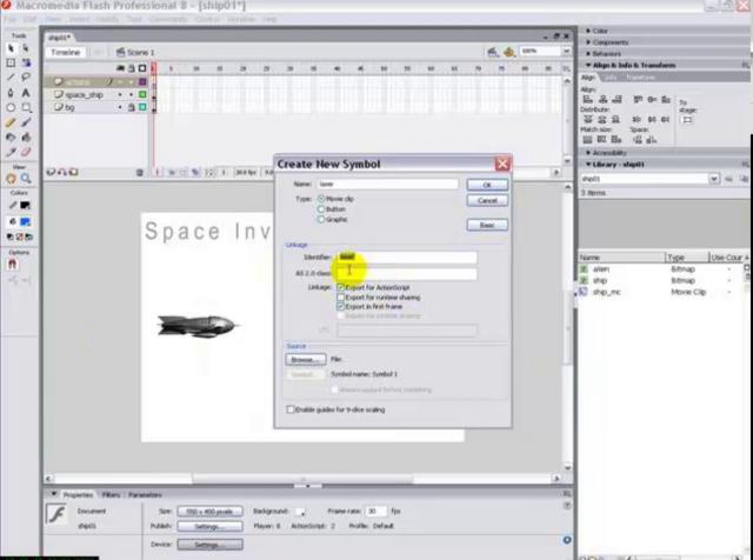Switch to the Filters tab
This screenshot has width=753, height=560.
pyautogui.click(x=111, y=495)
